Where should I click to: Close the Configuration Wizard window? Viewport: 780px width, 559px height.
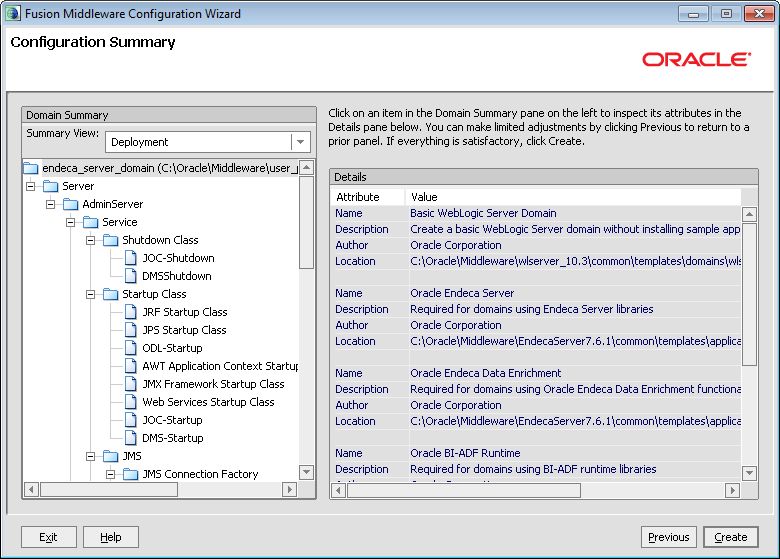click(x=759, y=14)
